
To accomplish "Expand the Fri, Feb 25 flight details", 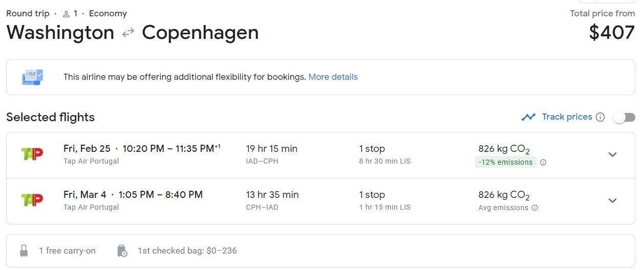I will (x=612, y=154).
